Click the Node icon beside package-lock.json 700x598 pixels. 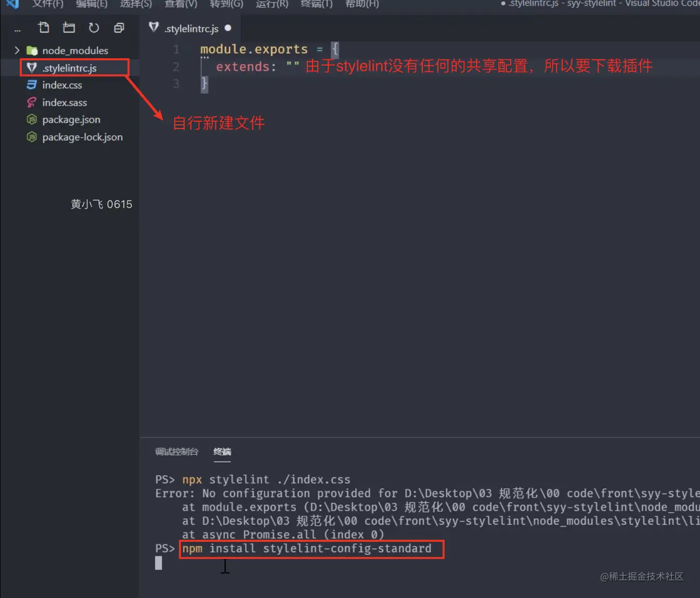[x=32, y=137]
